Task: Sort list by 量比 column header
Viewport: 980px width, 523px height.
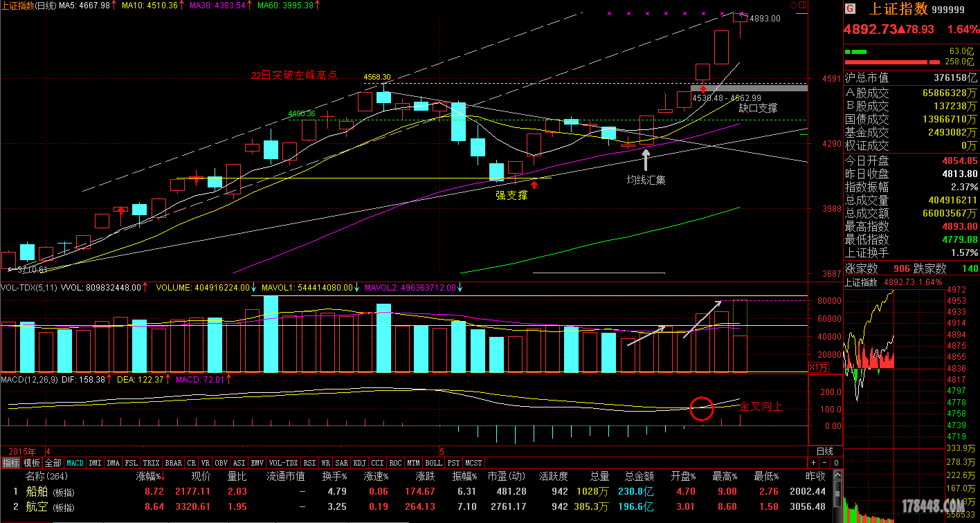Action: tap(237, 477)
